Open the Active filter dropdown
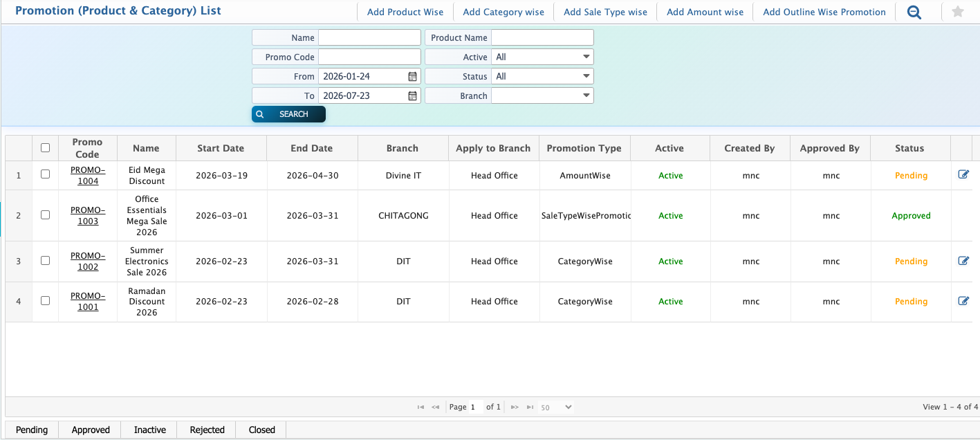 [542, 57]
